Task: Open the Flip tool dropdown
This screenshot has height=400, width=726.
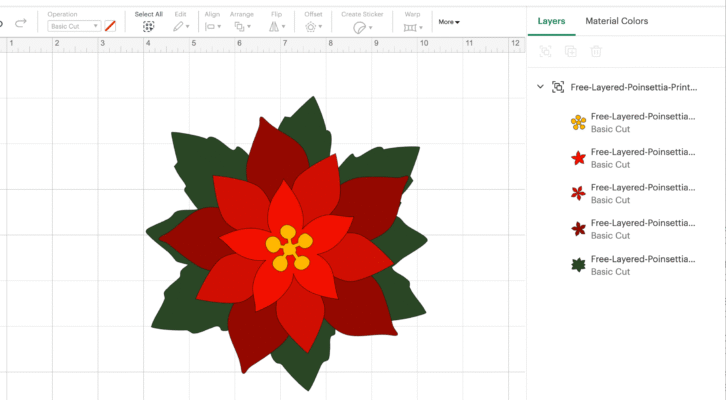Action: [x=277, y=27]
